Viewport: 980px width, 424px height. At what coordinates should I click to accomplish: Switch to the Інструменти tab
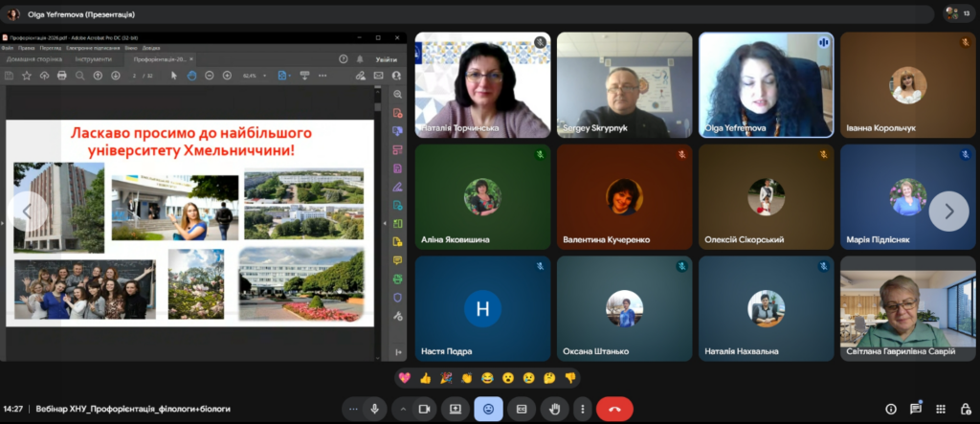(94, 59)
